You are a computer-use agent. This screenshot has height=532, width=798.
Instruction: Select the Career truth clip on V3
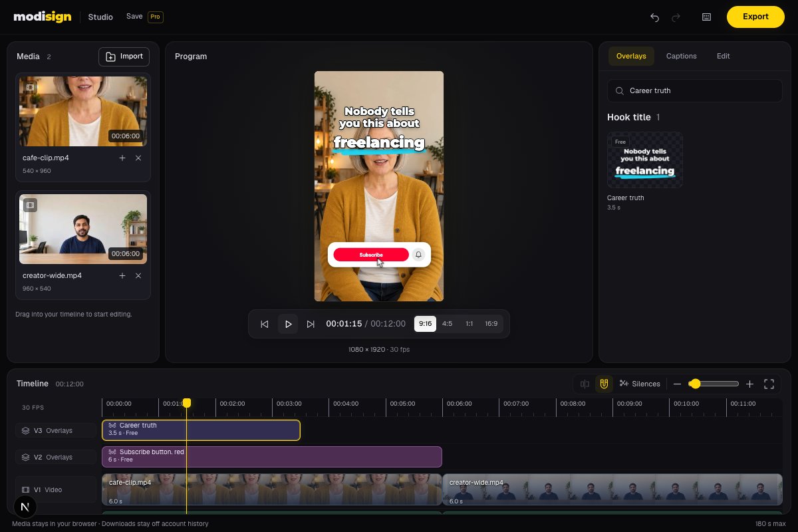pyautogui.click(x=201, y=430)
